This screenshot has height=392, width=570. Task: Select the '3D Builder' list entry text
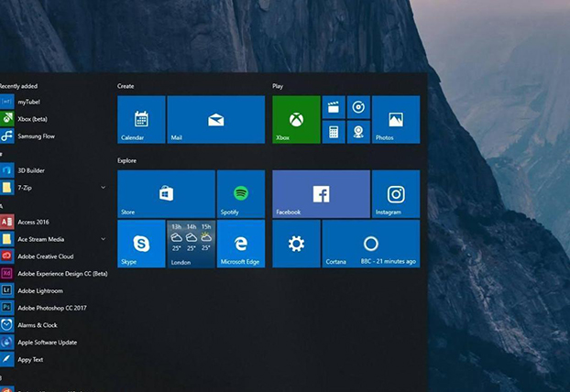pyautogui.click(x=31, y=170)
